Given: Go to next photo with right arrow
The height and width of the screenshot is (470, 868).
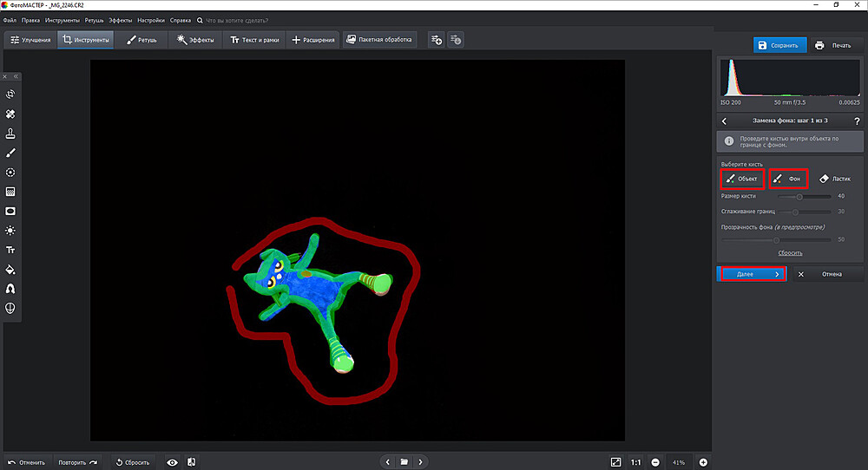Looking at the screenshot, I should click(x=421, y=462).
